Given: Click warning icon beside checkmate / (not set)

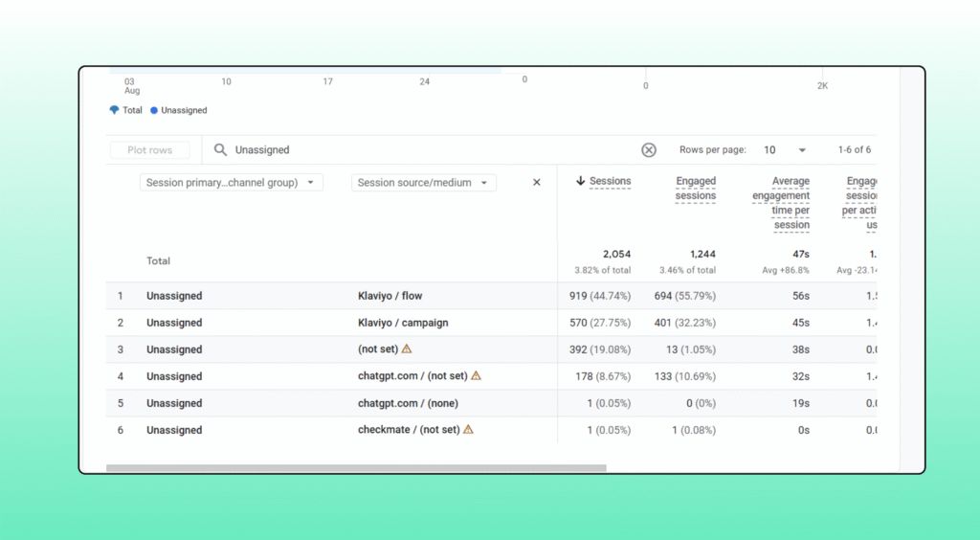Looking at the screenshot, I should pos(468,430).
